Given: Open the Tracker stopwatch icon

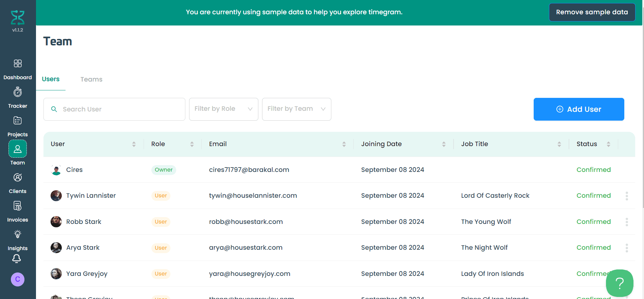Looking at the screenshot, I should click(18, 92).
